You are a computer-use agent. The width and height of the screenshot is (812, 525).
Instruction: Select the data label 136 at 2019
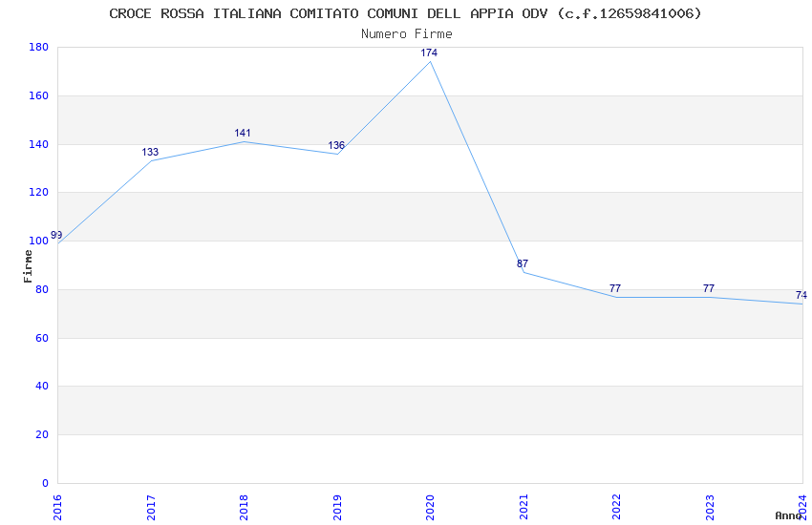point(336,145)
